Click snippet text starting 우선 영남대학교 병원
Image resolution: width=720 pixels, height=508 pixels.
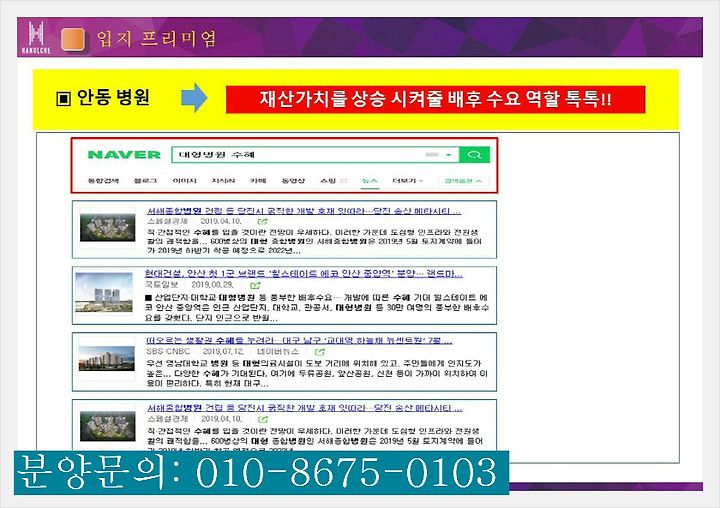[x=317, y=373]
